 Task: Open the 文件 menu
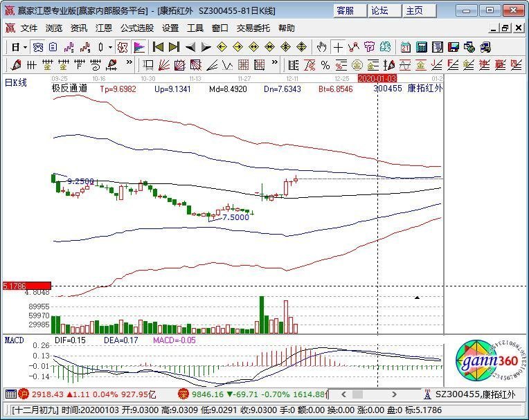(29, 28)
